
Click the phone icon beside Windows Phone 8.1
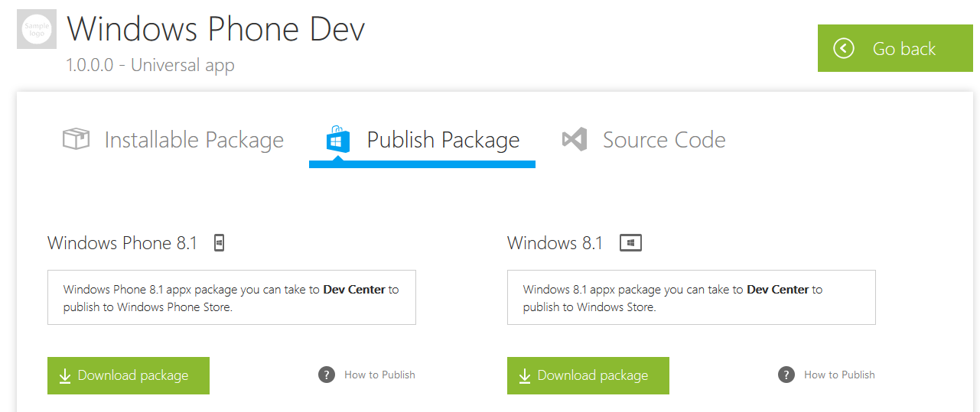click(x=220, y=243)
